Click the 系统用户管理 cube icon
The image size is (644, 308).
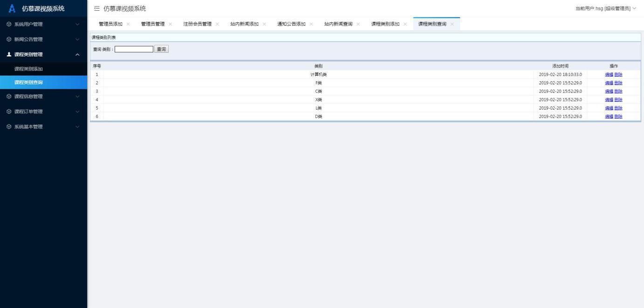click(x=9, y=24)
